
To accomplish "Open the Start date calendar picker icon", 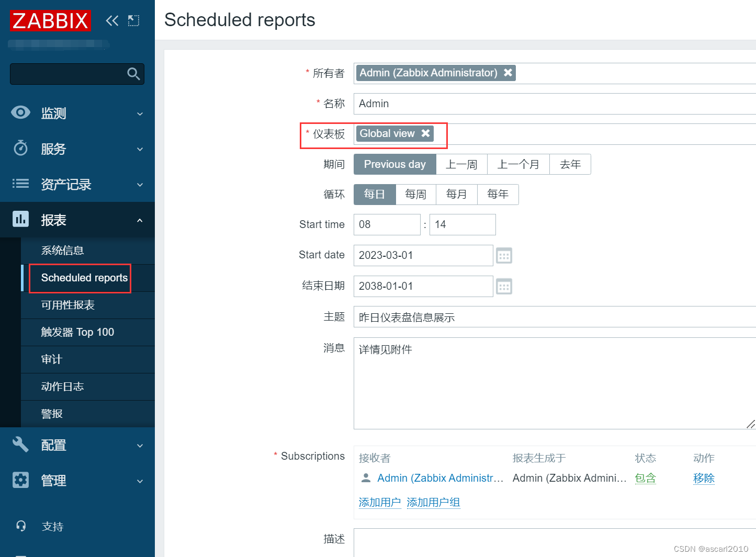I will point(503,255).
